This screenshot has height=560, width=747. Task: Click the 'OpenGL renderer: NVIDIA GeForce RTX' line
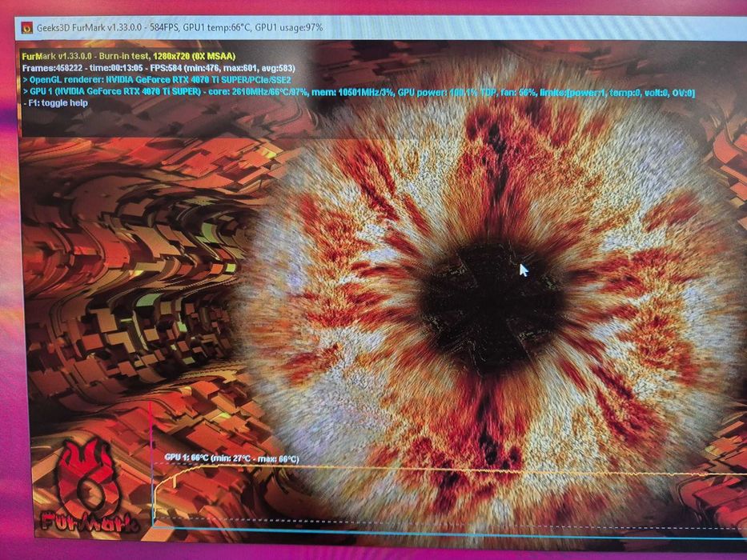(156, 80)
